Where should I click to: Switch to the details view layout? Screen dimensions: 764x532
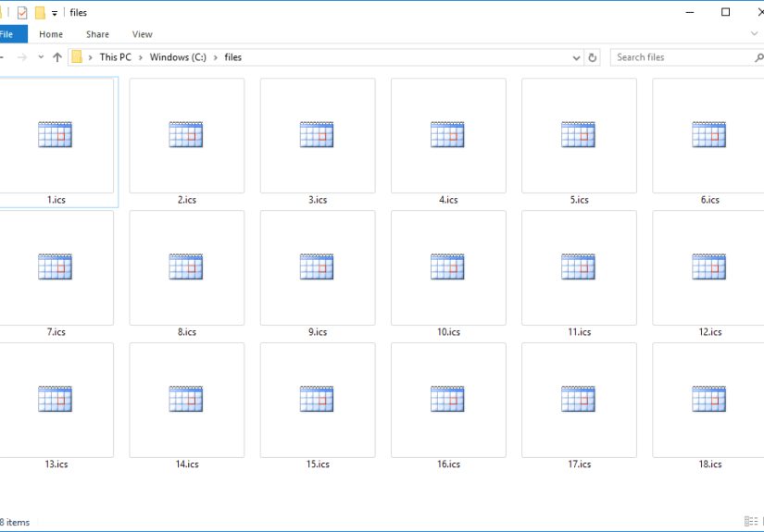(751, 521)
